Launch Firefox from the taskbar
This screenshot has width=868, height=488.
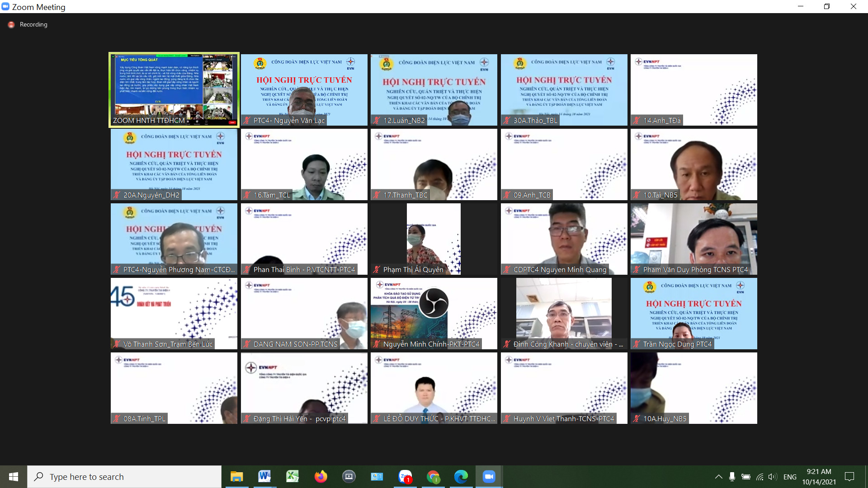point(321,477)
